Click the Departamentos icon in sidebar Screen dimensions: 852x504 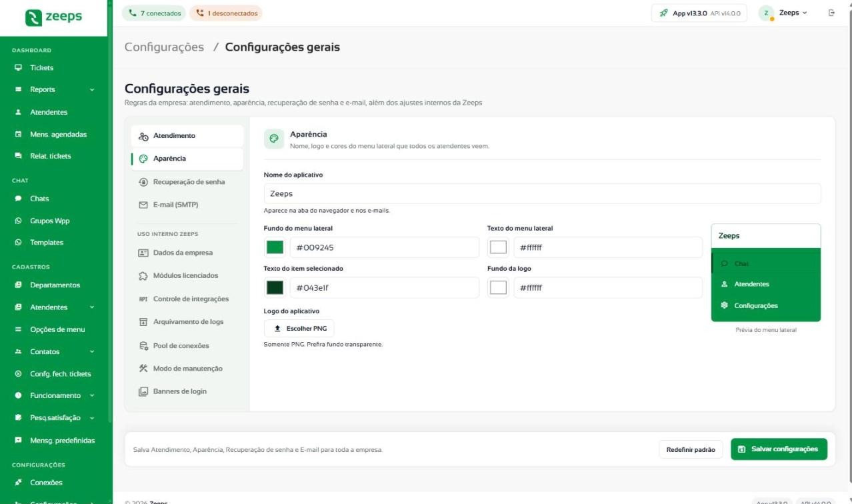18,285
